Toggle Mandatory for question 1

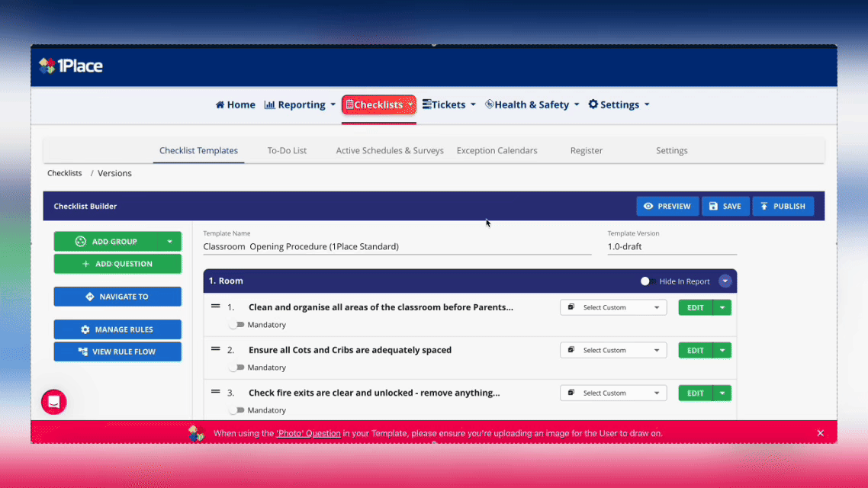coord(237,325)
